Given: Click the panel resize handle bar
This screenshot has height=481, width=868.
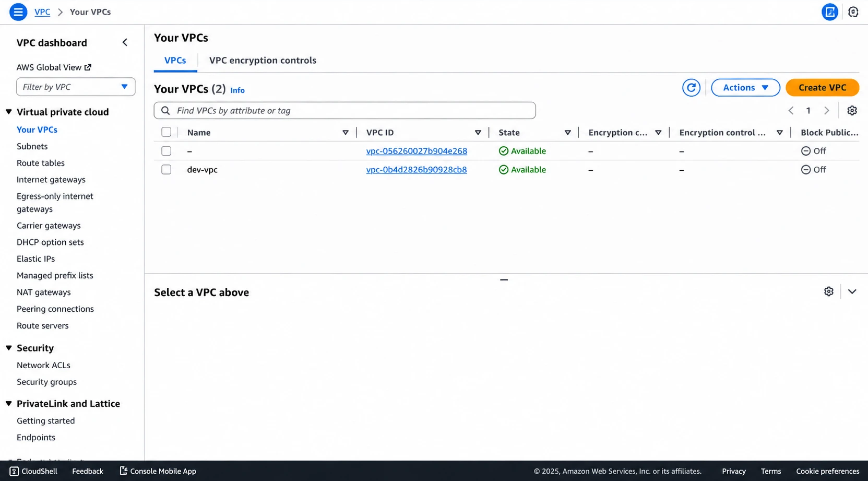Looking at the screenshot, I should click(x=504, y=279).
